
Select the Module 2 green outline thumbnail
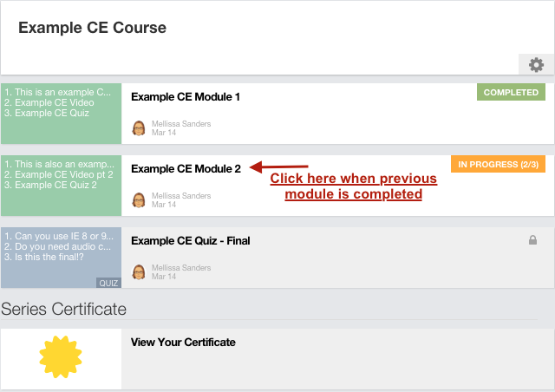62,186
